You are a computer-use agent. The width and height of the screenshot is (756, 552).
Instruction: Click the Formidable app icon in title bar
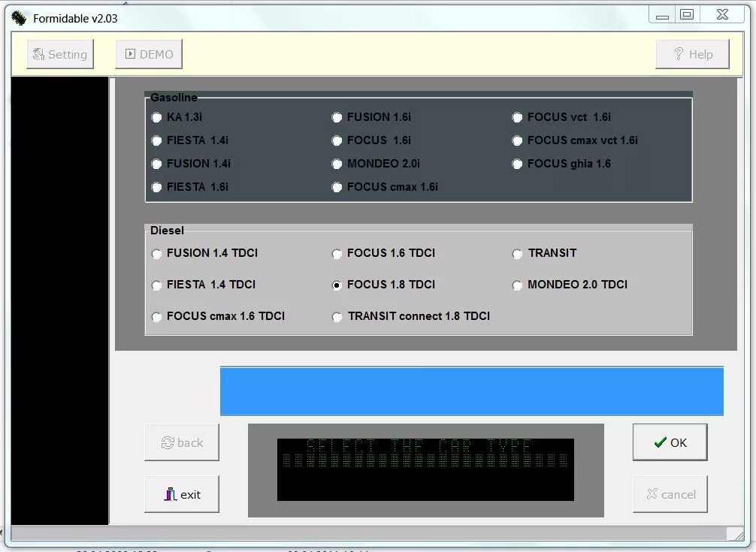point(19,18)
